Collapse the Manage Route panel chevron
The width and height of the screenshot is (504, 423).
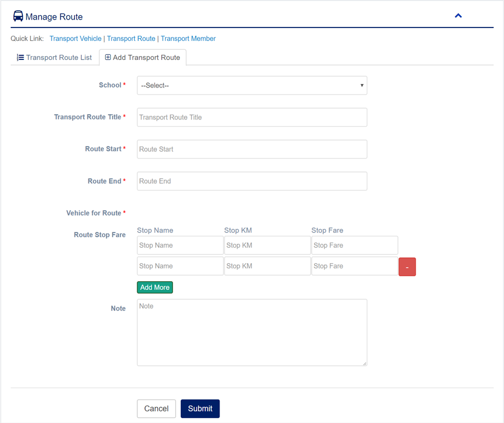[x=458, y=16]
